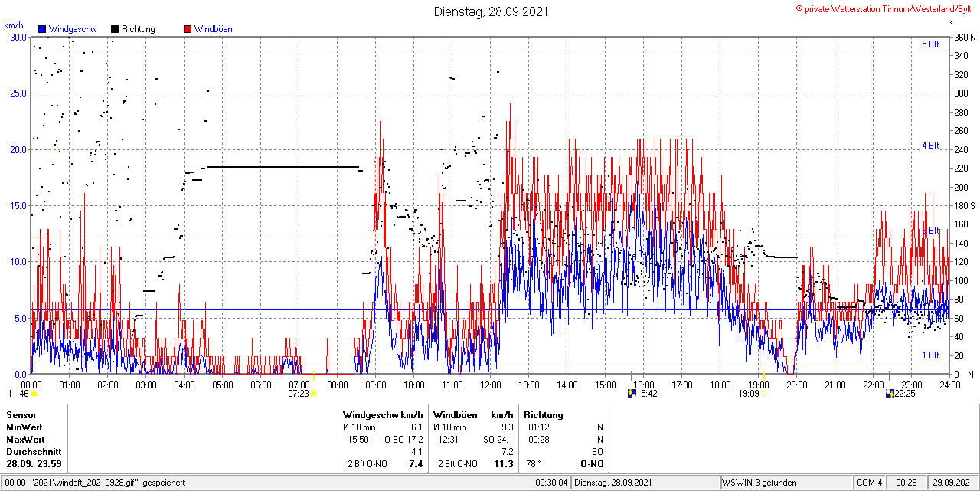Viewport: 980px width, 491px height.
Task: Click the 12:31 gust maximum time
Action: 447,440
